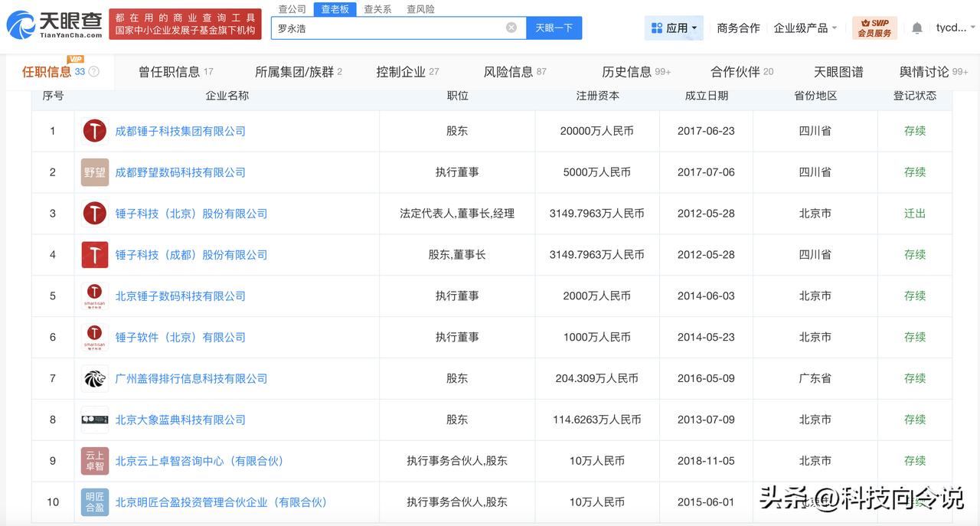Click the 锤子科技（成都）股份有限公司 red logo
Screen dimensions: 980x526
(x=95, y=255)
